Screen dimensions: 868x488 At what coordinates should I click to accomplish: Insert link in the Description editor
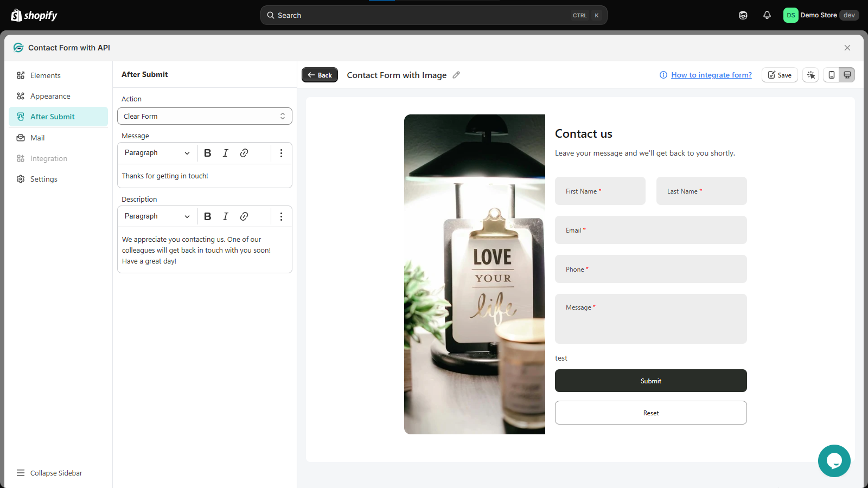[244, 216]
